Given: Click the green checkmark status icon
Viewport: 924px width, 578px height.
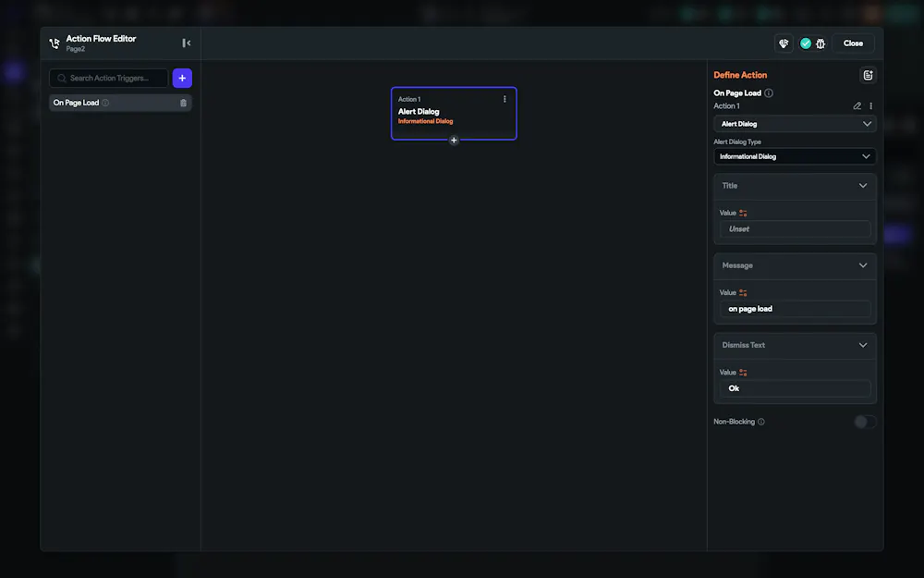Looking at the screenshot, I should pyautogui.click(x=806, y=43).
